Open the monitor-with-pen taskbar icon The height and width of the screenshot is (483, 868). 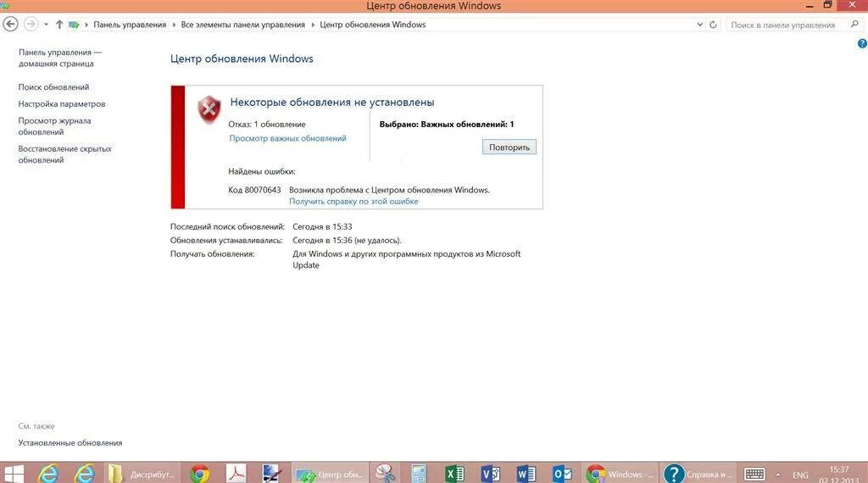[x=272, y=474]
